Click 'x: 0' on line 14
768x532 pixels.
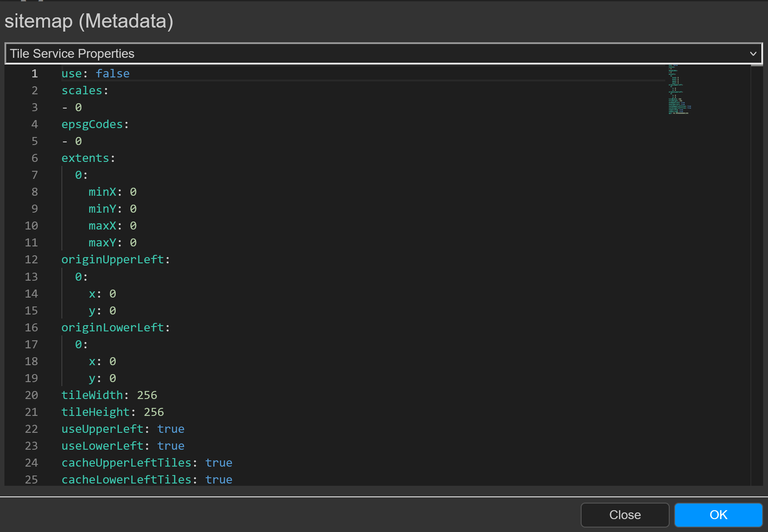(102, 294)
